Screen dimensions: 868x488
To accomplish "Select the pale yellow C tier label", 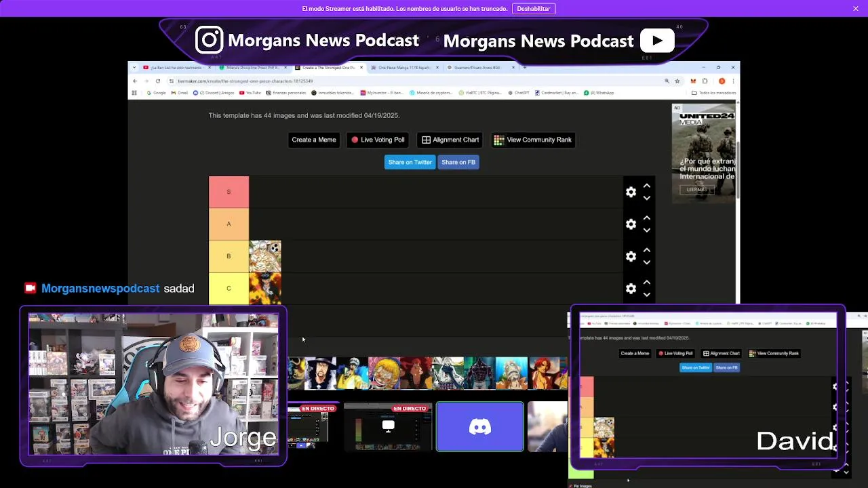I will [x=229, y=288].
